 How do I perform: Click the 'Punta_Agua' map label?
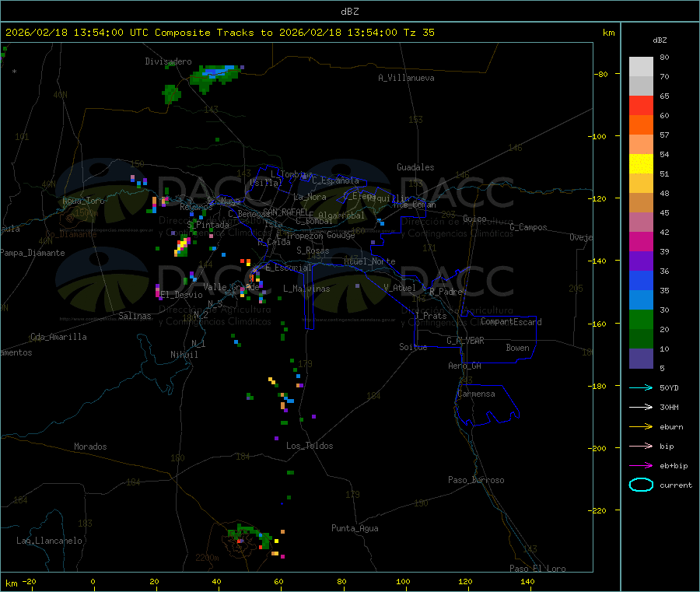click(355, 528)
